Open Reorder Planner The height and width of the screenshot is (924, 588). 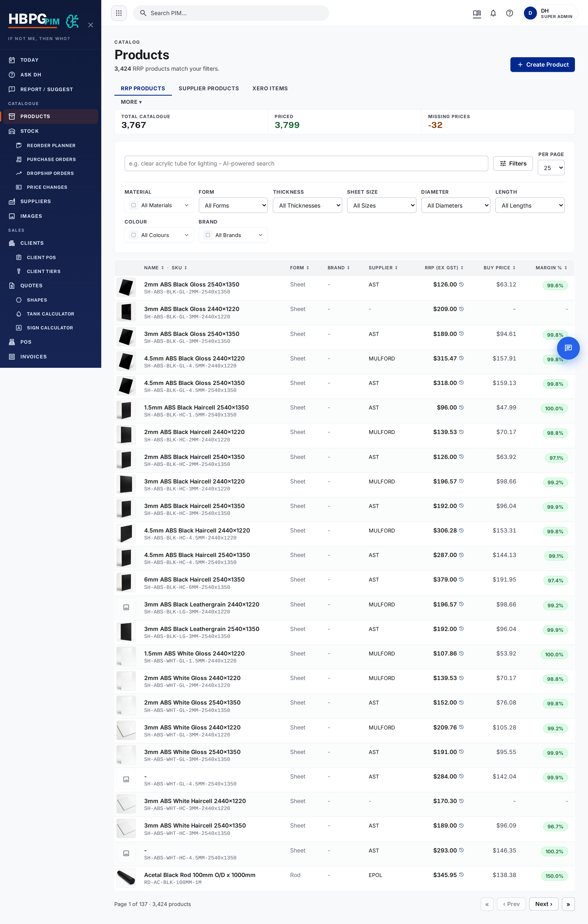tap(51, 145)
